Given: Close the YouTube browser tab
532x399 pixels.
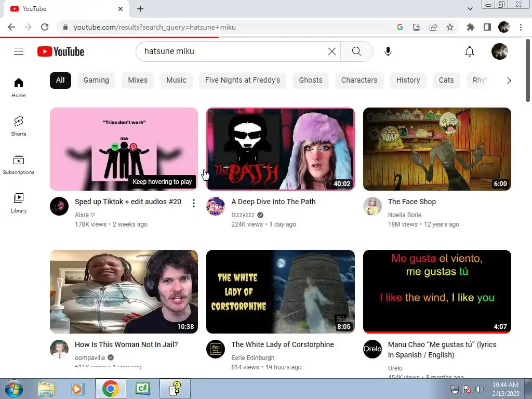Looking at the screenshot, I should pyautogui.click(x=121, y=9).
